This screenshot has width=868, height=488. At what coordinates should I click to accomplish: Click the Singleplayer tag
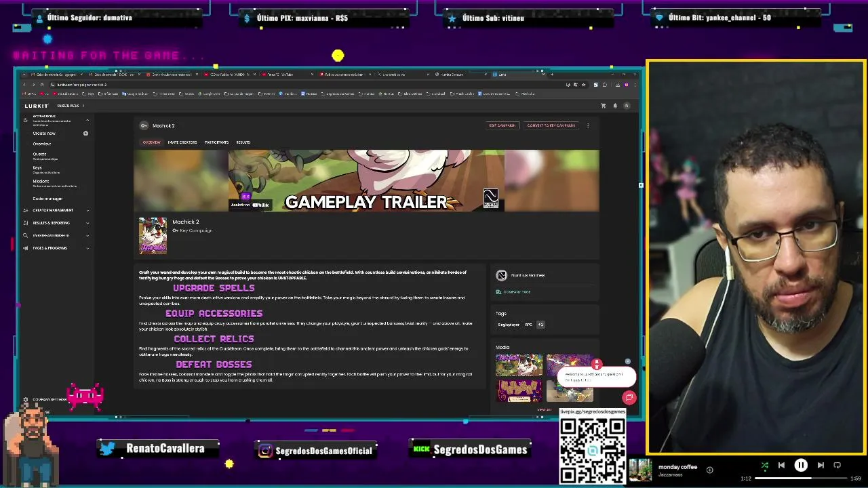tap(509, 325)
